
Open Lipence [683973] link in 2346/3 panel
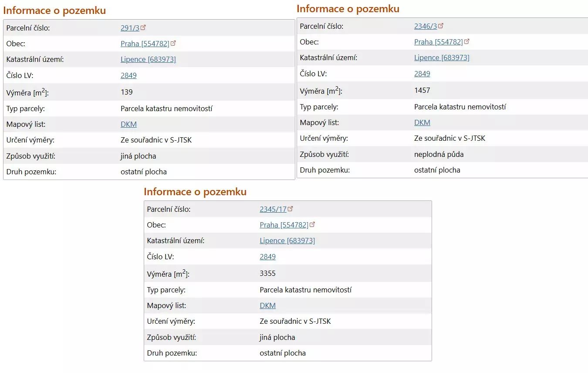coord(442,58)
